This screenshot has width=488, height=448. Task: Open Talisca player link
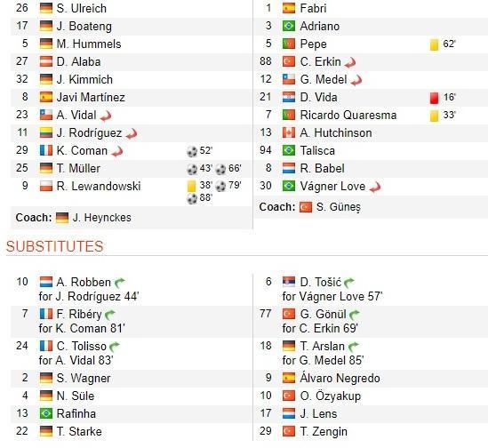(x=317, y=151)
